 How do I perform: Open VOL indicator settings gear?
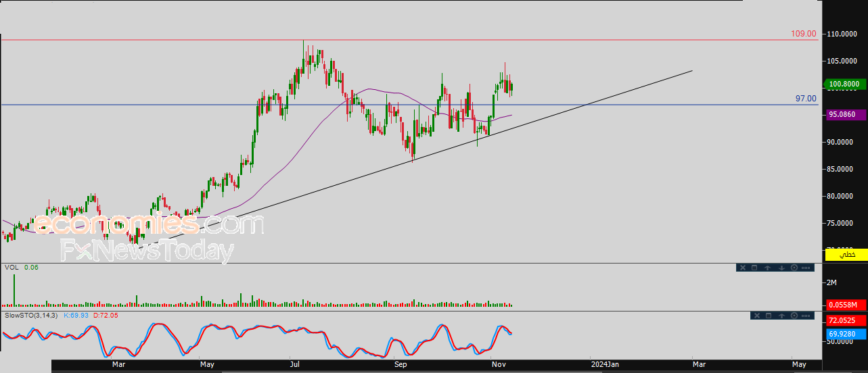(794, 268)
